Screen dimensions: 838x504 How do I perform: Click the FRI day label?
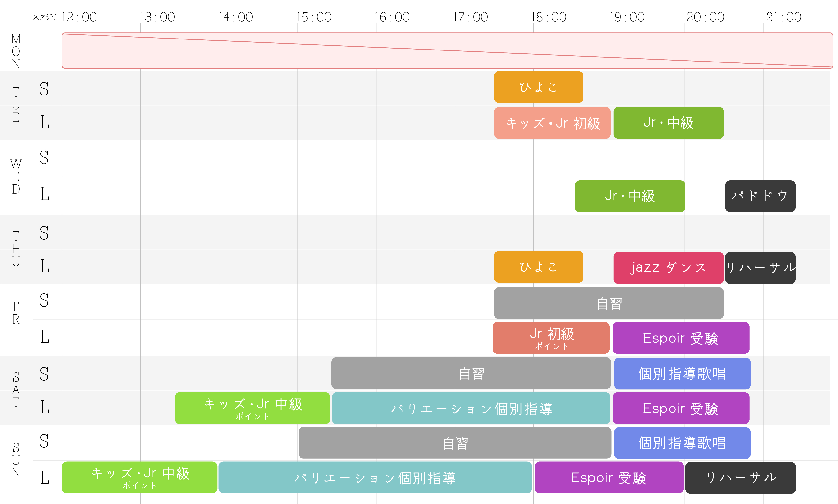click(16, 319)
